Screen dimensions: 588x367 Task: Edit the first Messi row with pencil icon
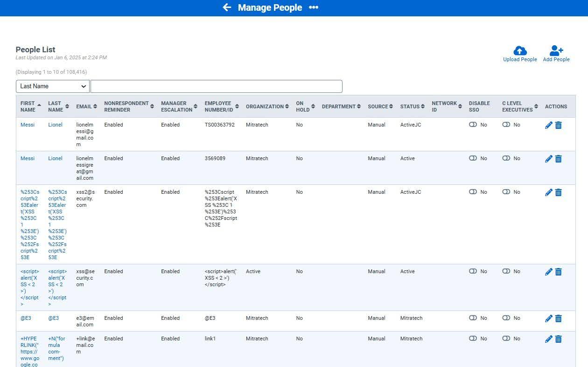click(549, 125)
